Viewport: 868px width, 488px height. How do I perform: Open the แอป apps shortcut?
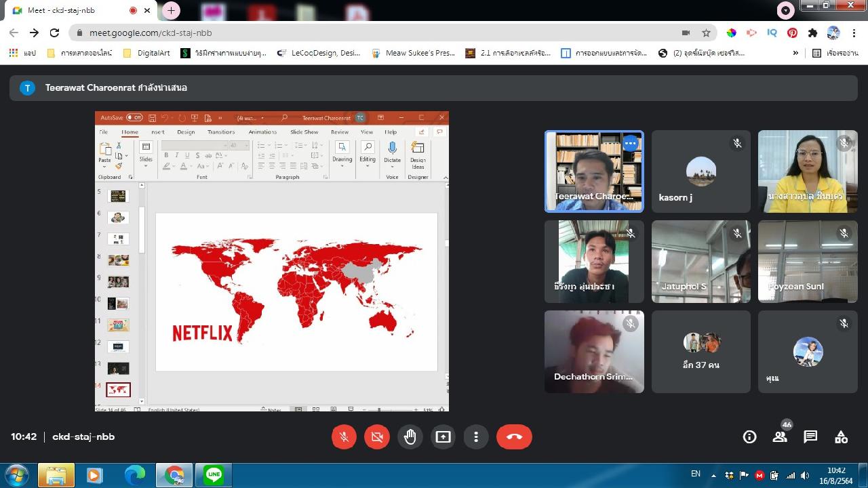coord(22,53)
